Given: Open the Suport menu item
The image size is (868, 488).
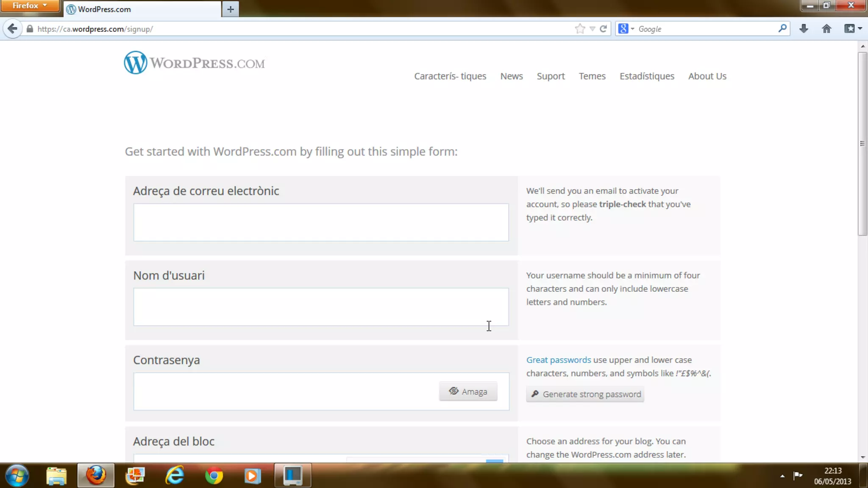Looking at the screenshot, I should [551, 76].
